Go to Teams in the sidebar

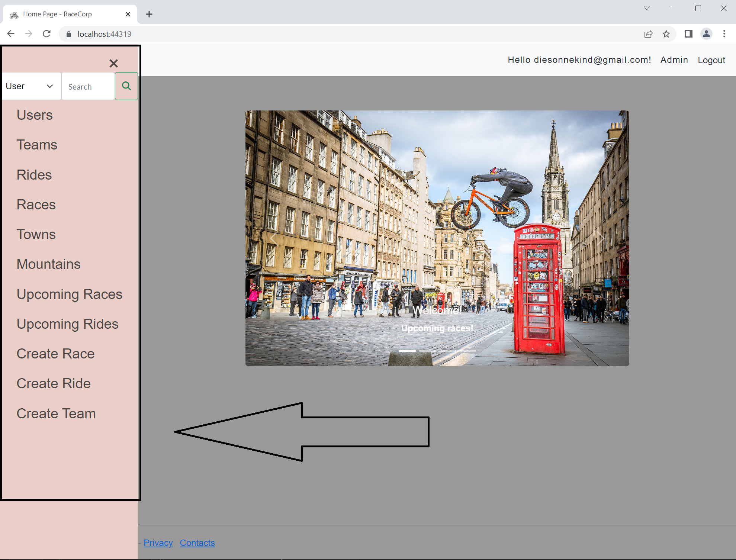[37, 145]
